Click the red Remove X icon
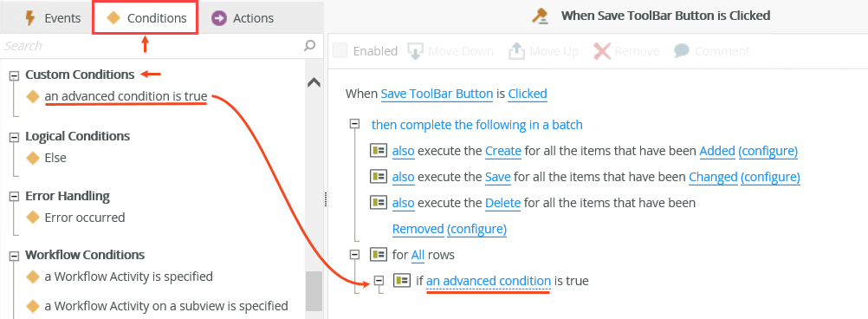868x319 pixels. [x=602, y=51]
